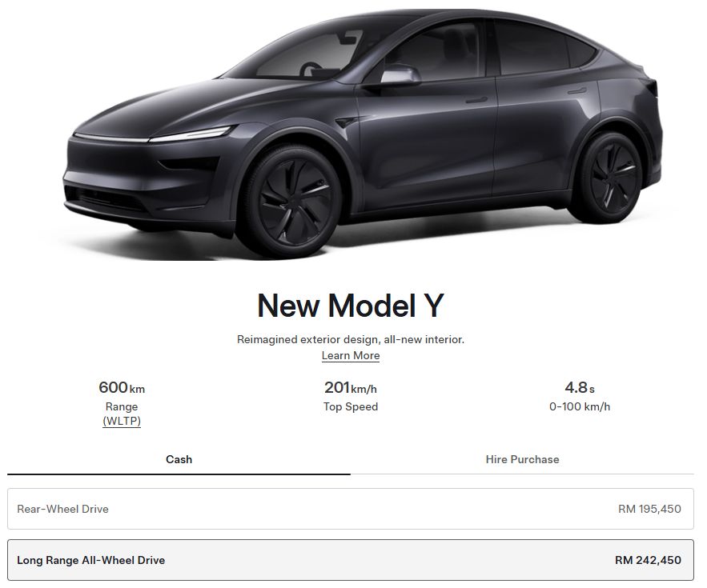This screenshot has height=588, width=707.
Task: Click the front door handle
Action: coord(476,99)
